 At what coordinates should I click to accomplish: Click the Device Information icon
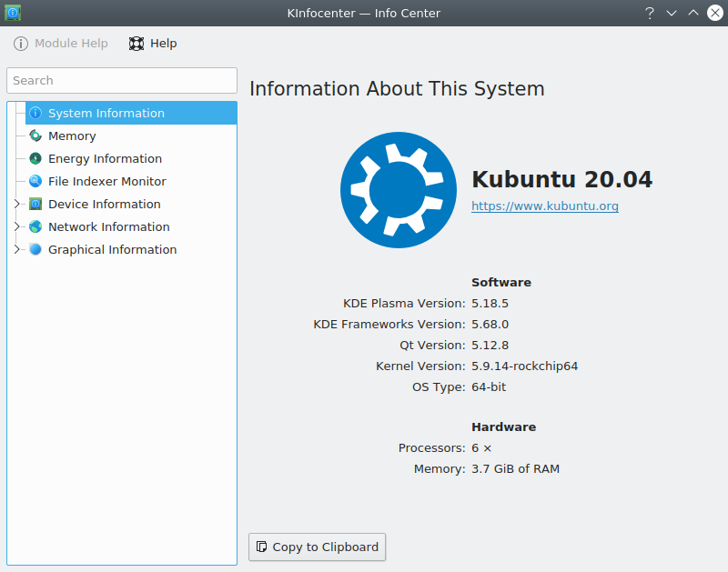35,205
